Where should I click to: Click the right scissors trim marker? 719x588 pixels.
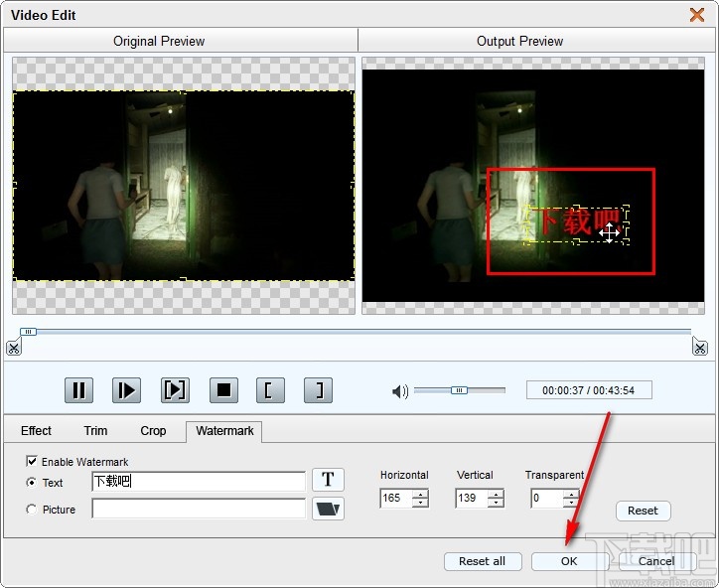(x=700, y=347)
